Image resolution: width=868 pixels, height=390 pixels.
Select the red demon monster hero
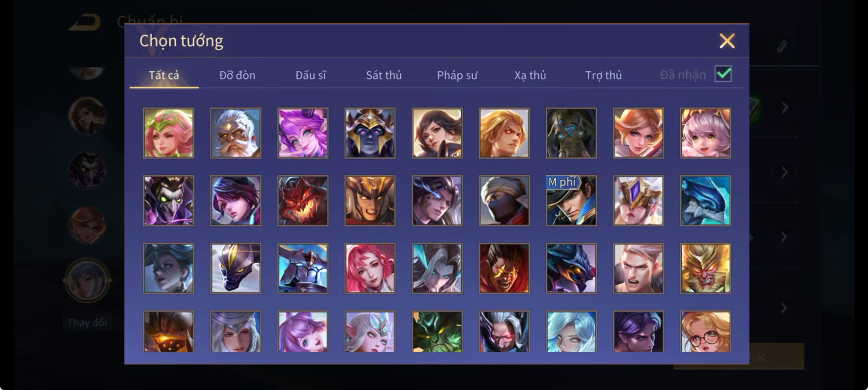click(x=303, y=200)
